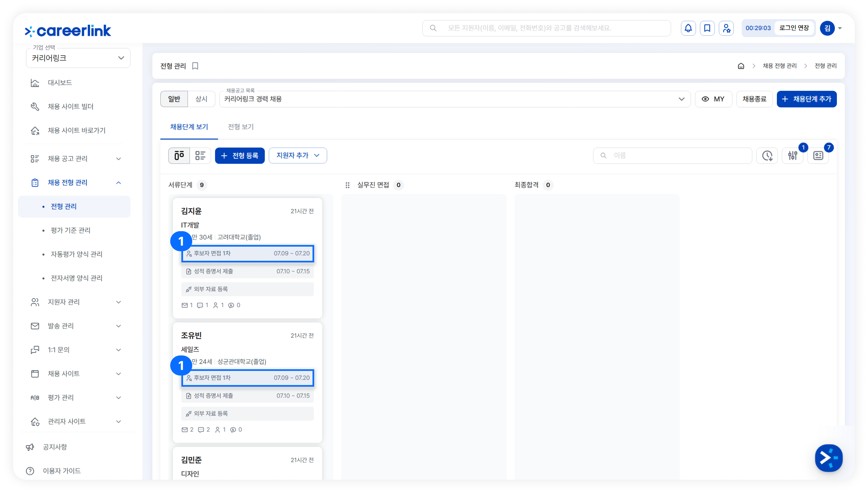Select 전자서명 양식 관리 in the sidebar

click(x=76, y=278)
